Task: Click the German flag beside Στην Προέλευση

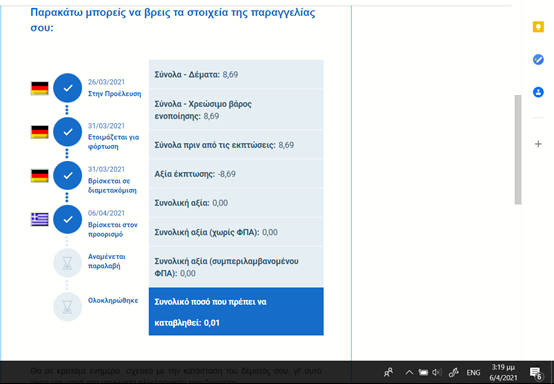Action: click(40, 88)
